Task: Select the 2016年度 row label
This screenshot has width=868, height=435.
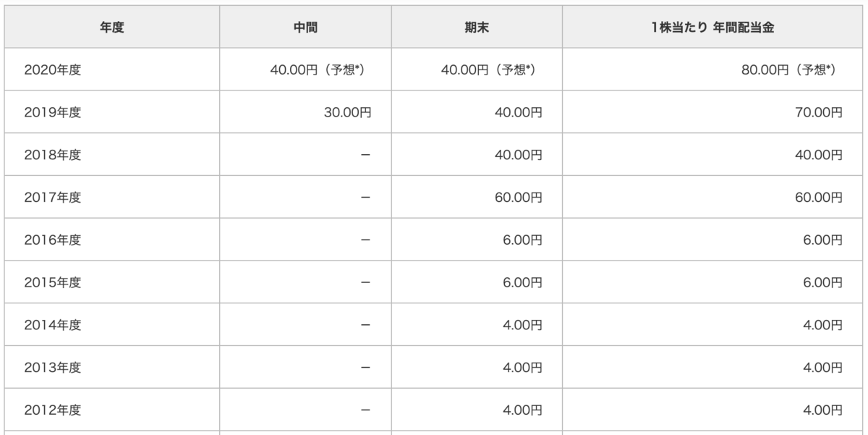Action: click(x=52, y=240)
